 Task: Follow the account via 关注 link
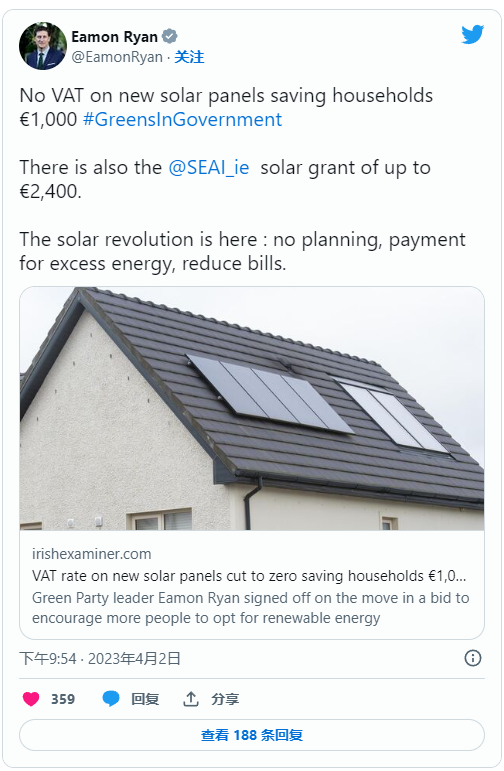pos(189,57)
